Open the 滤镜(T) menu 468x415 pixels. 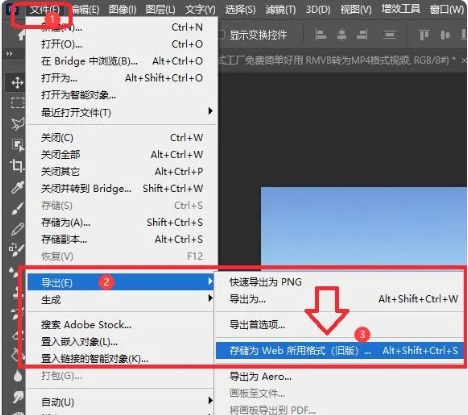pyautogui.click(x=281, y=9)
